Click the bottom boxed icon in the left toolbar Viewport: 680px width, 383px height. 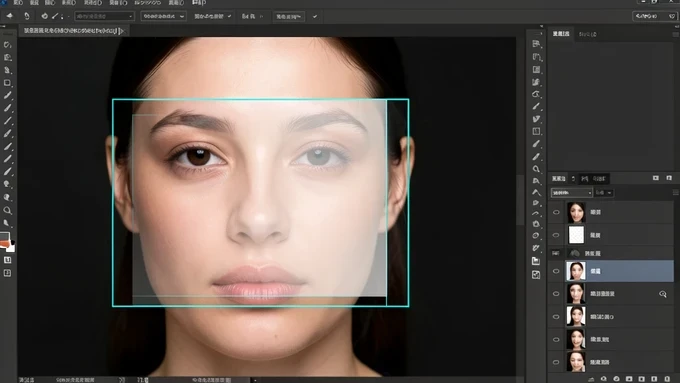tap(7, 273)
